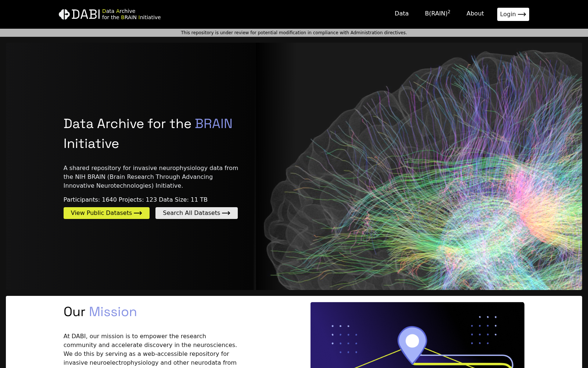Viewport: 588px width, 368px height.
Task: Click the Login button
Action: pos(513,14)
